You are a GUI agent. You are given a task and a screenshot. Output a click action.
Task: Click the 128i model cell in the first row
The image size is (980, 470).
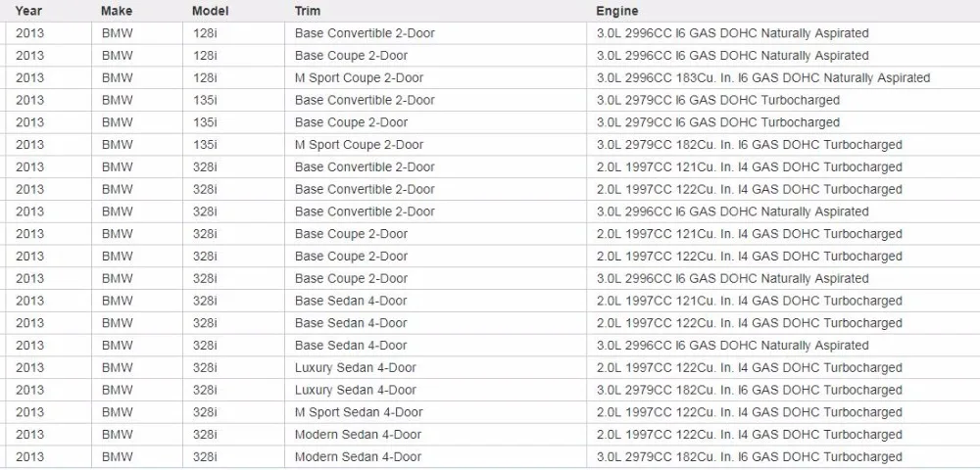coord(233,33)
